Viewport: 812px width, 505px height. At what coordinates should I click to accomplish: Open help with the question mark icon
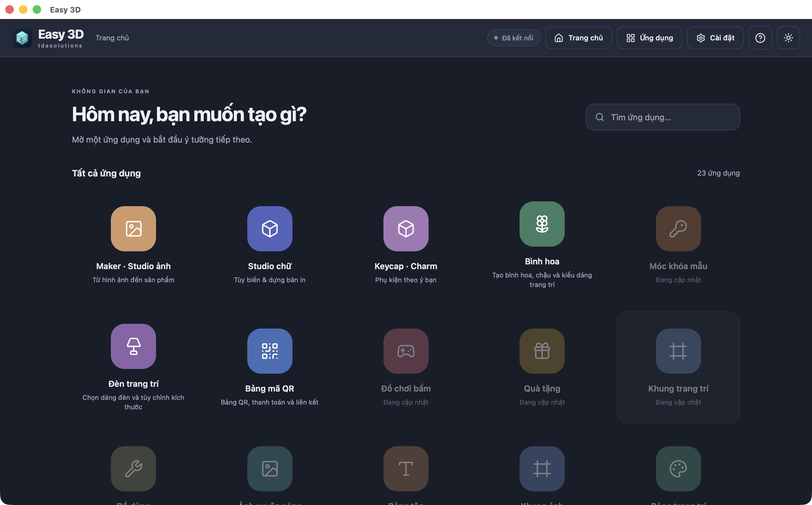760,38
